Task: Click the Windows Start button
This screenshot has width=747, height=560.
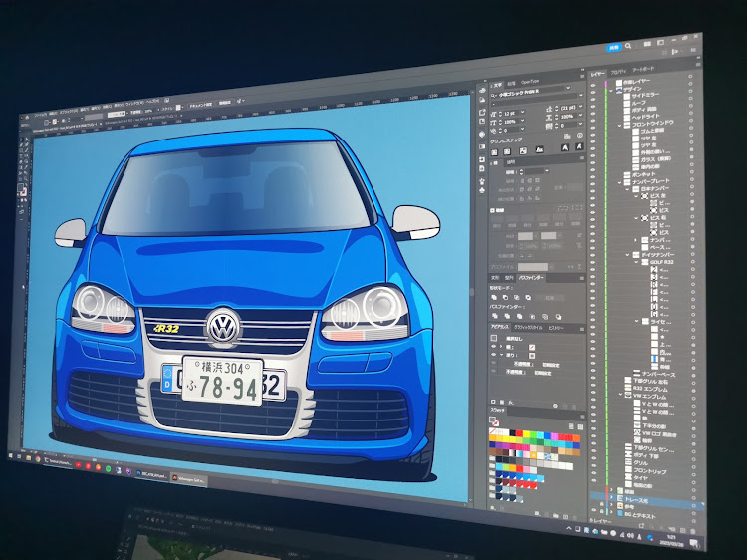Action: [x=13, y=456]
